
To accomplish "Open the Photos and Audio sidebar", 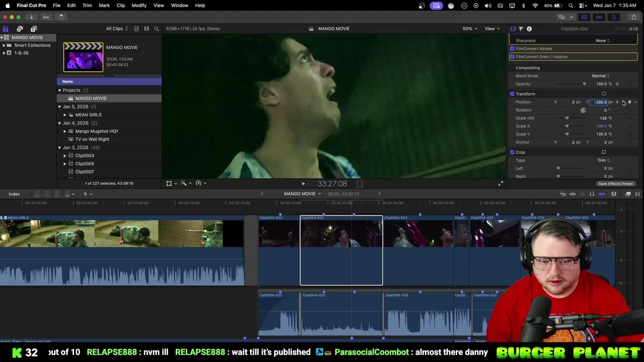I will click(20, 29).
